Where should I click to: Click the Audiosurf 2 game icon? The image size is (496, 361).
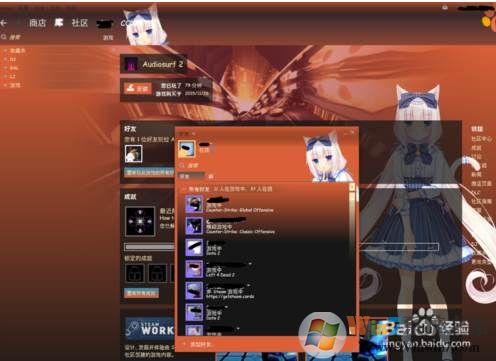pos(130,64)
